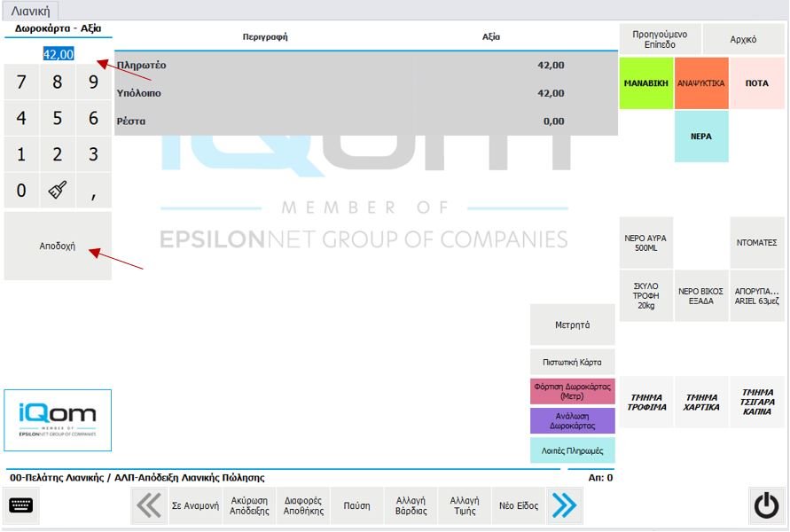Click Ακύρωση Απόδειξης in bottom toolbar
Screen dimensions: 790x532
coord(249,505)
